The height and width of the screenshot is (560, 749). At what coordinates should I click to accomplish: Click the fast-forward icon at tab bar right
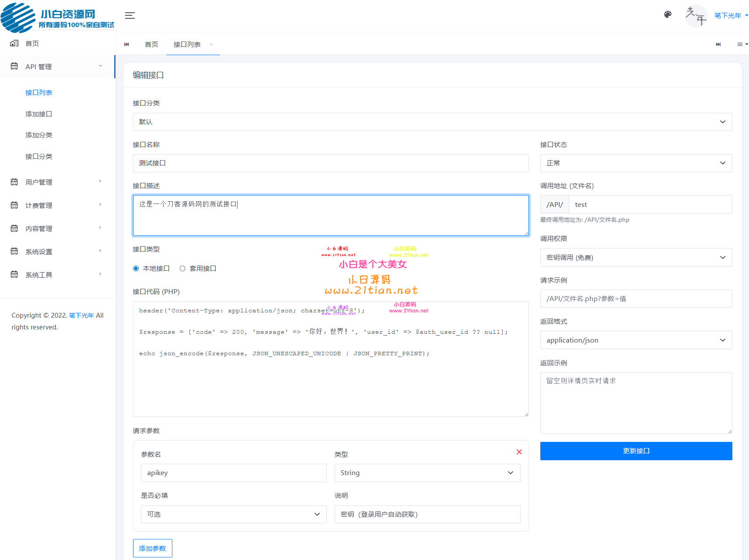pos(718,44)
